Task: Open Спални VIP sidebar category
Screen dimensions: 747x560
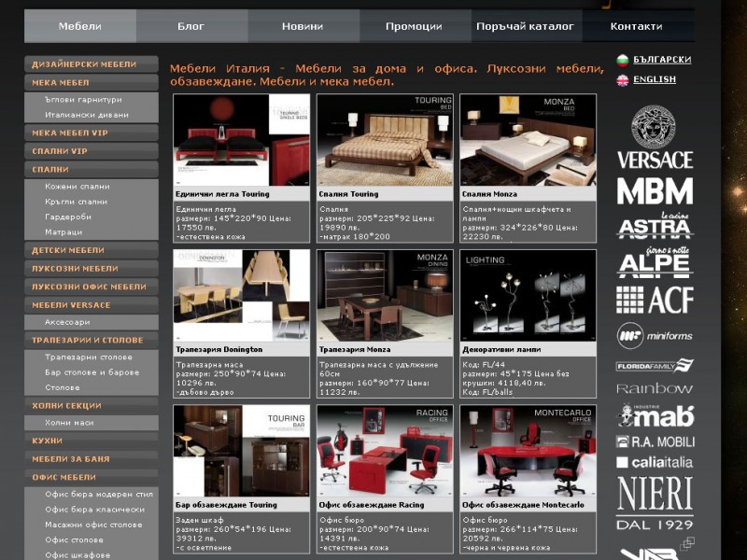Action: [92, 151]
